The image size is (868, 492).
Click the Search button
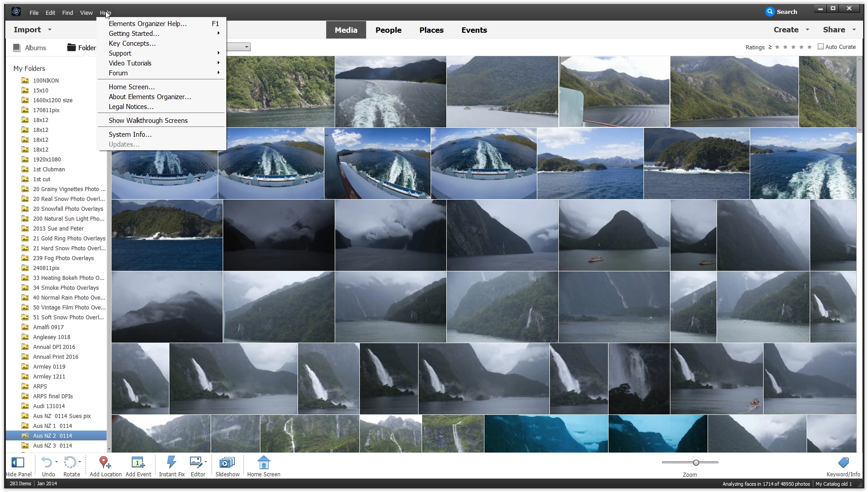(782, 12)
